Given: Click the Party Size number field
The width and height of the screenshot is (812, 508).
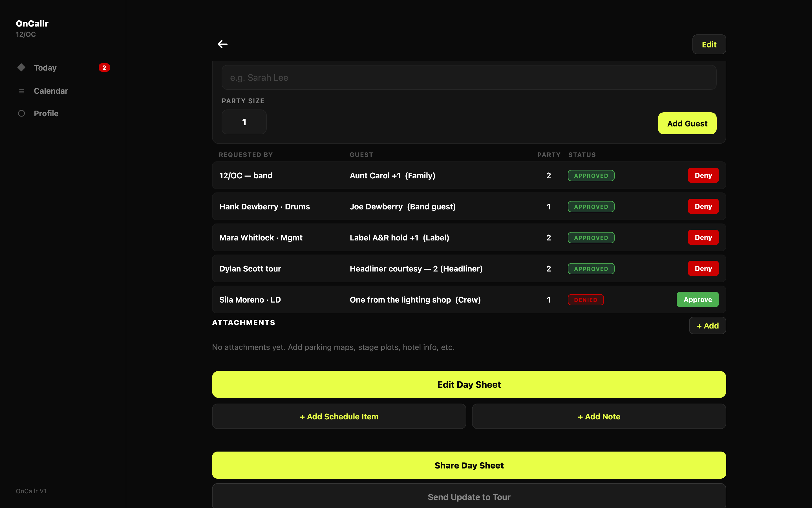Looking at the screenshot, I should (244, 122).
